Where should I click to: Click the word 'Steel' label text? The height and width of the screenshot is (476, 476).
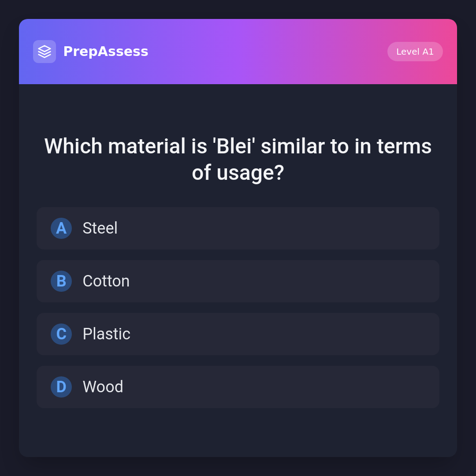[x=100, y=228]
